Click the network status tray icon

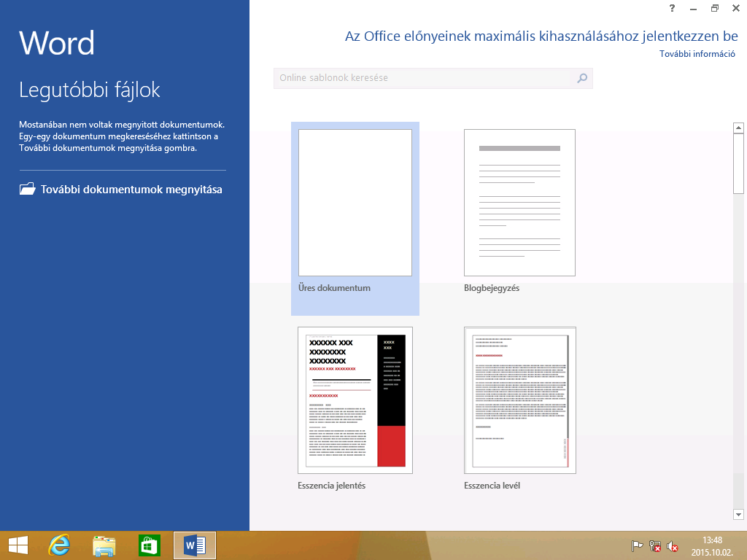click(x=654, y=546)
